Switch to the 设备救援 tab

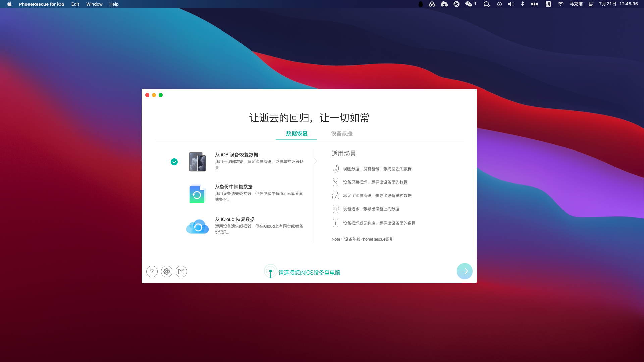[341, 133]
